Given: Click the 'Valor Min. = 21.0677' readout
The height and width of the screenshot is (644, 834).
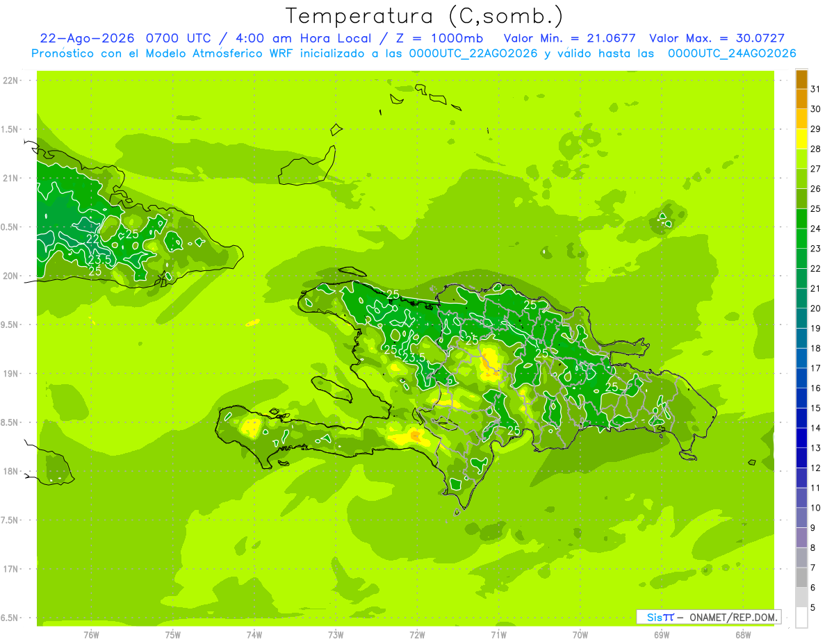Looking at the screenshot, I should pyautogui.click(x=569, y=38).
